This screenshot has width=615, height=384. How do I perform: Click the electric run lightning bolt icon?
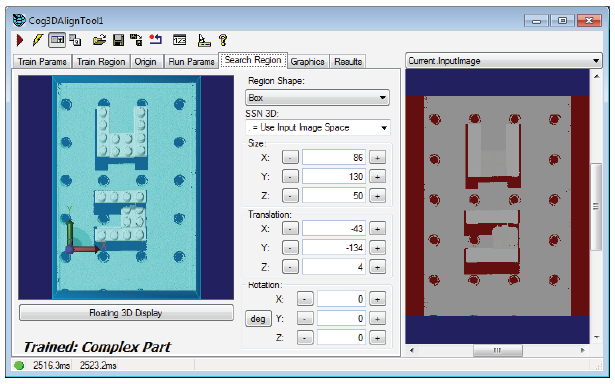pos(37,40)
